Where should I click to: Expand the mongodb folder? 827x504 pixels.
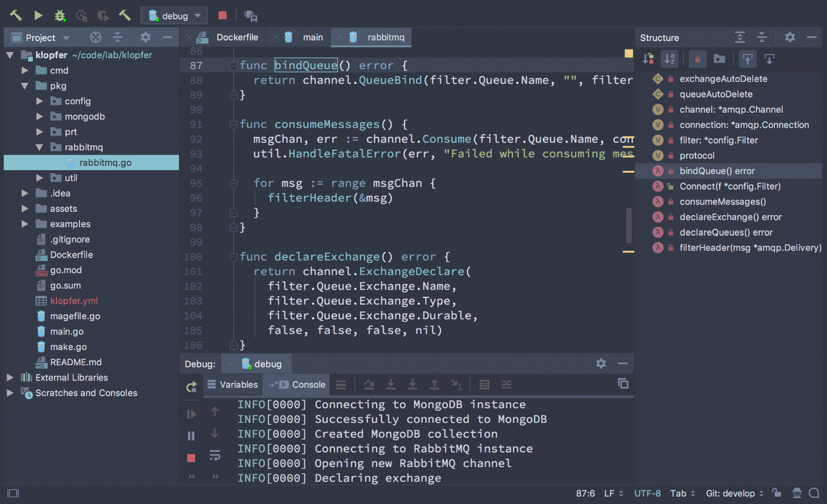[39, 116]
